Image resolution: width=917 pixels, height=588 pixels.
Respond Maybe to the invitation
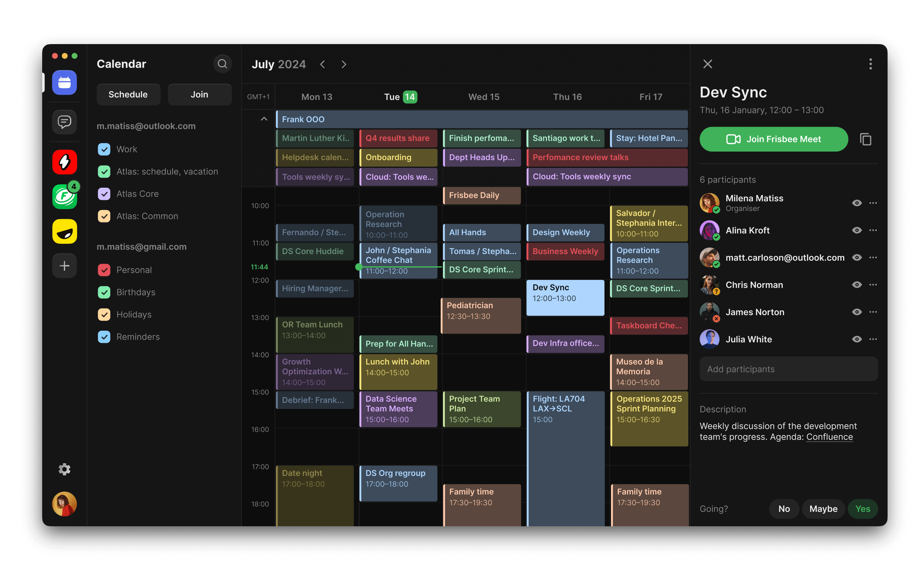coord(823,508)
